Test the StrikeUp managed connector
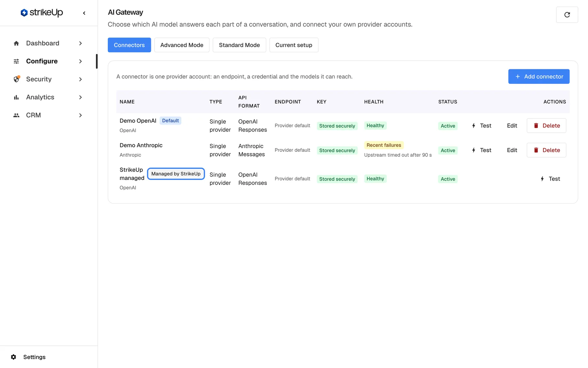This screenshot has height=368, width=588. [x=550, y=179]
